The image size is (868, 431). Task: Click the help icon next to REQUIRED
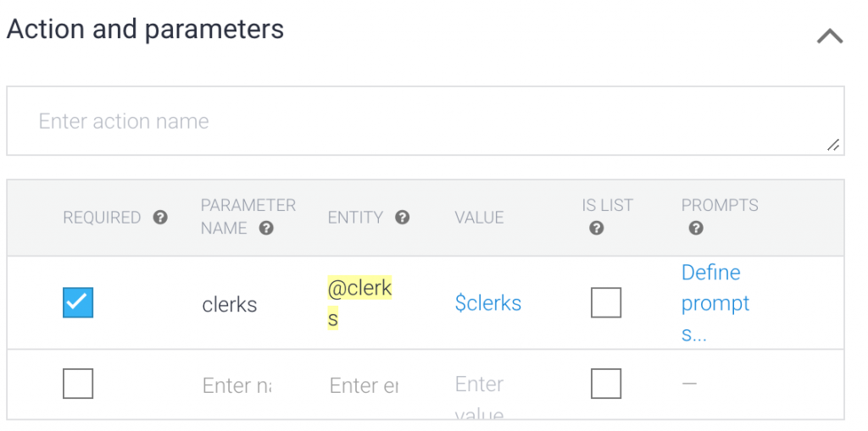pos(160,218)
